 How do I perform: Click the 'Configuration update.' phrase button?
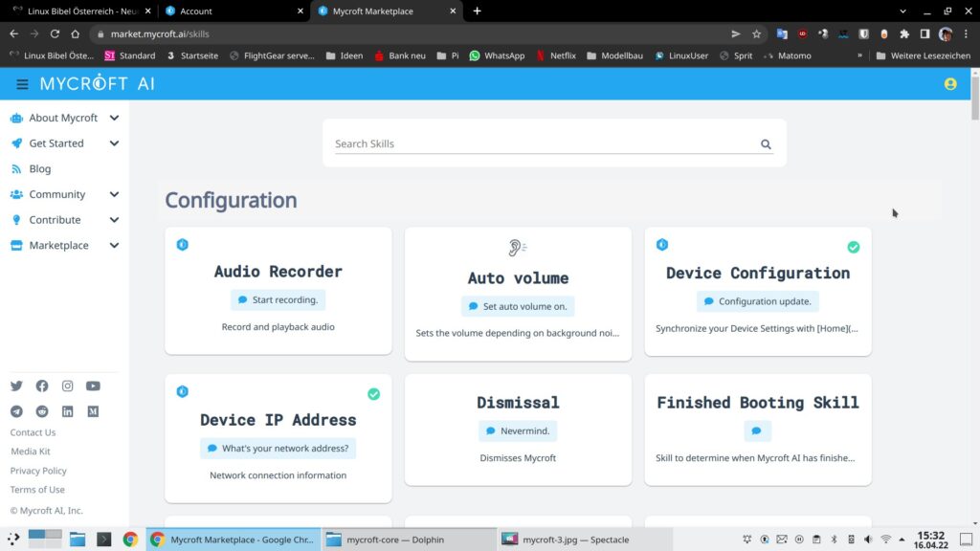[758, 301]
